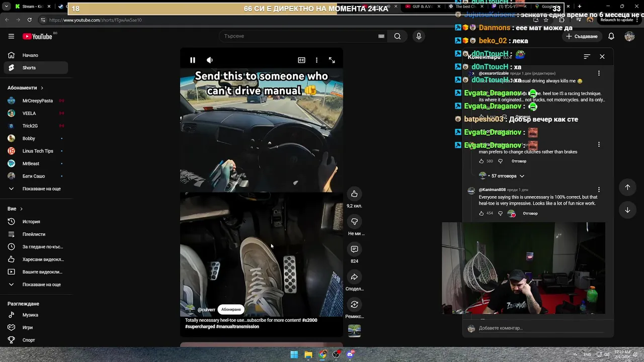644x362 pixels.
Task: Mute the Shorts video volume
Action: [x=210, y=60]
